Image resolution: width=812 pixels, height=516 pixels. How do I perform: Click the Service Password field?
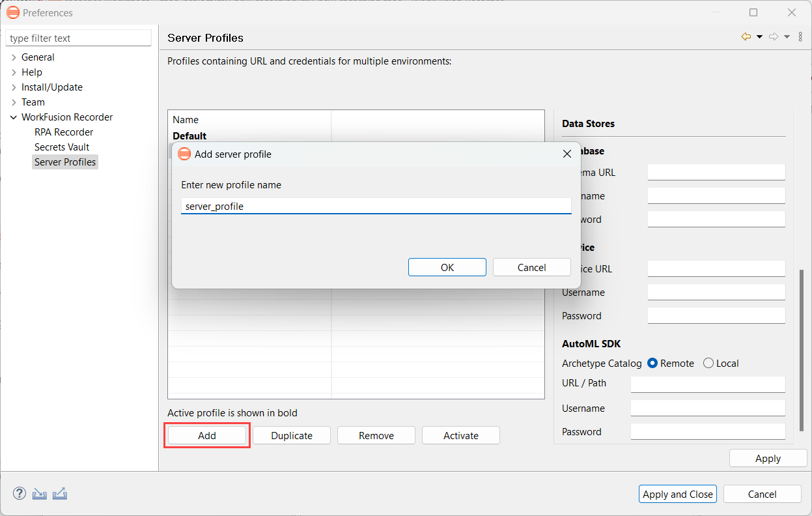716,315
